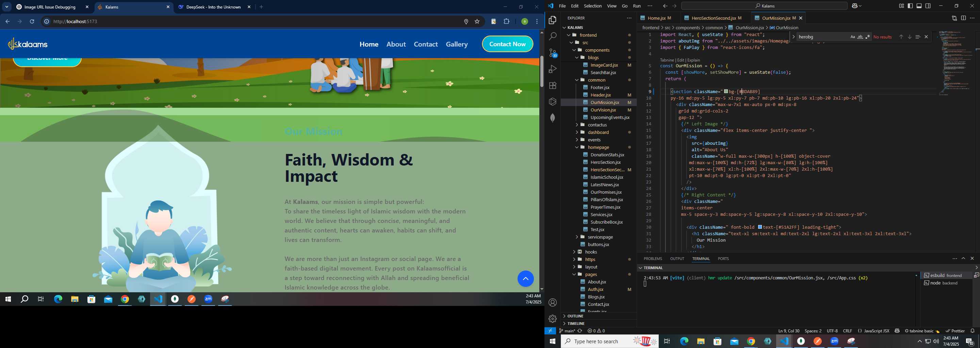Toggle Use Regular Expression in find widget
This screenshot has height=348, width=980.
point(868,37)
